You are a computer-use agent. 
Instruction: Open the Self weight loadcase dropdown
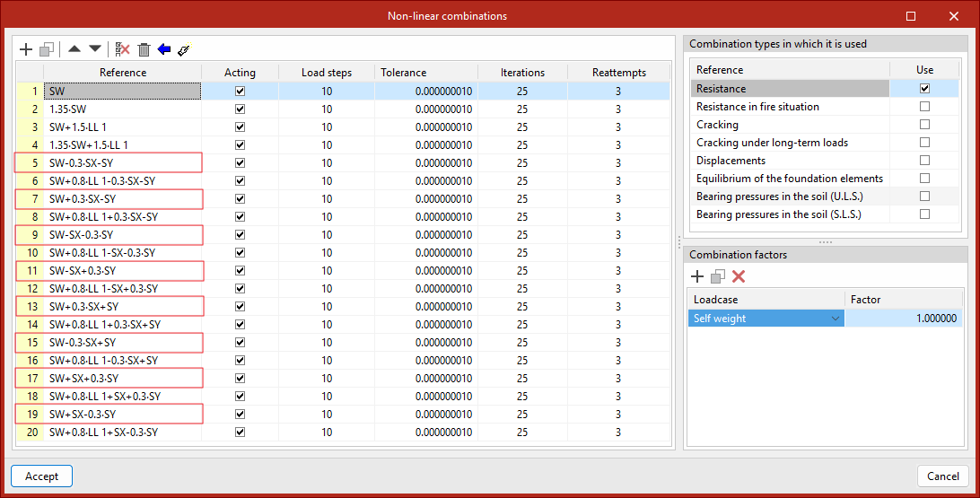pyautogui.click(x=835, y=319)
